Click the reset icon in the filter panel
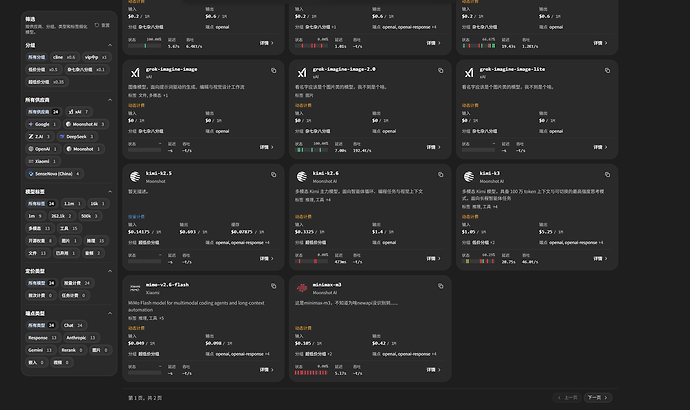The width and height of the screenshot is (690, 410). (x=97, y=25)
